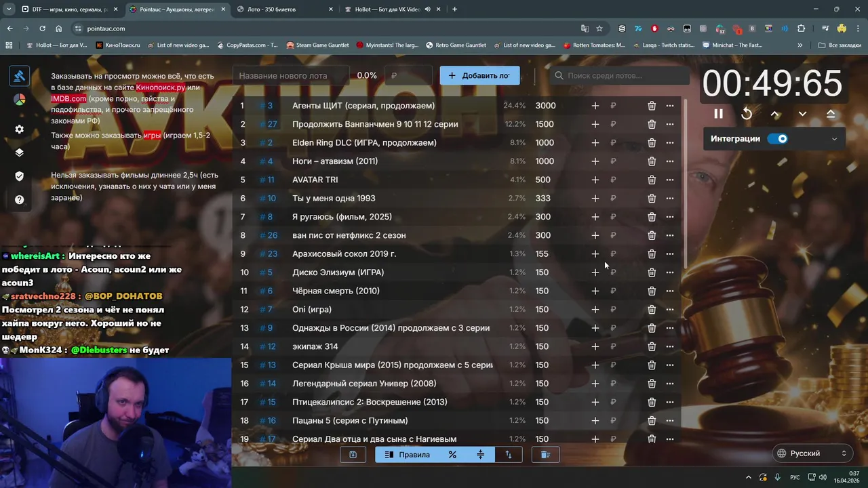This screenshot has width=868, height=488.
Task: Switch to Лото - 350 билетов tab
Action: pyautogui.click(x=285, y=9)
